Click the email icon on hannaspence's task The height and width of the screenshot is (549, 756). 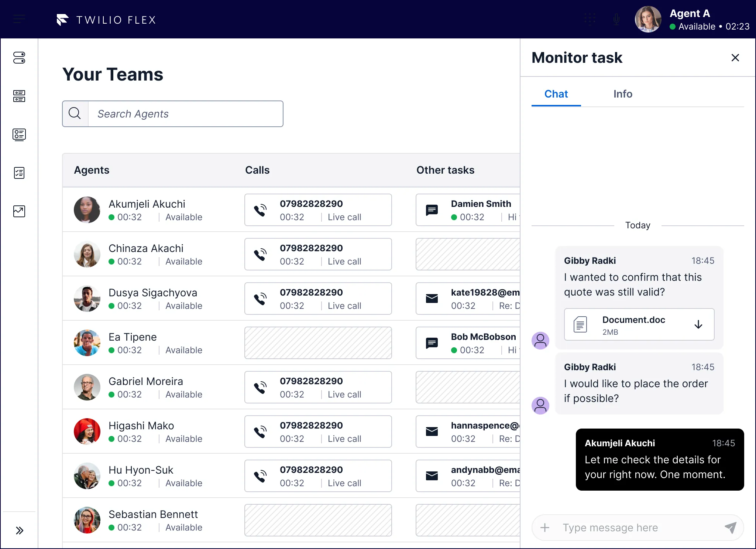432,431
